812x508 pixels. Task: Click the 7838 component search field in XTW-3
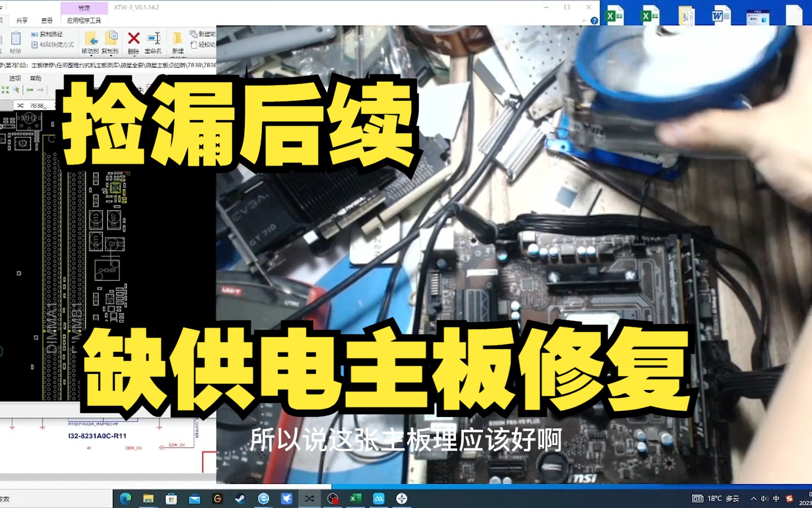coord(36,104)
